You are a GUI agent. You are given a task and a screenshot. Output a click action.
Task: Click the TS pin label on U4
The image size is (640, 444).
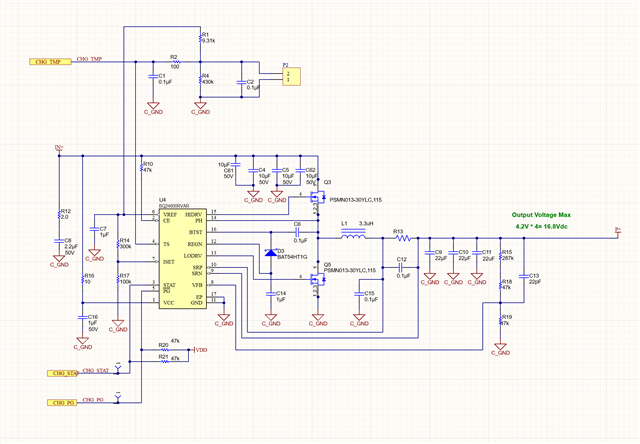(x=166, y=244)
